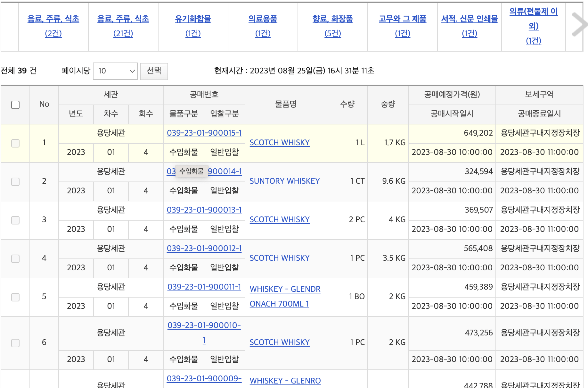
Task: Click the 현재시간 timestamp text
Action: 294,71
